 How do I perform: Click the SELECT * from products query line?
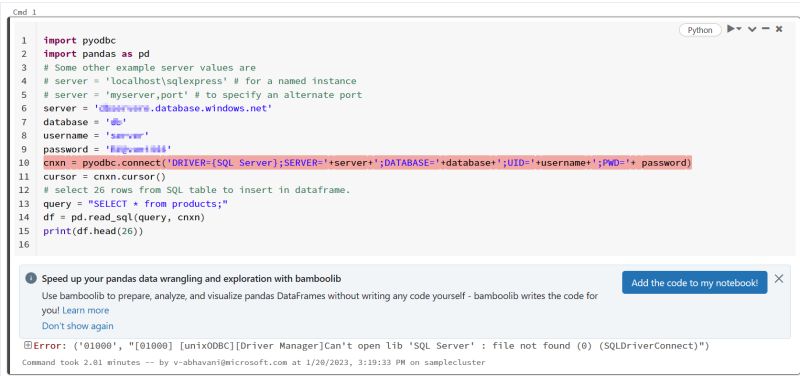click(135, 204)
